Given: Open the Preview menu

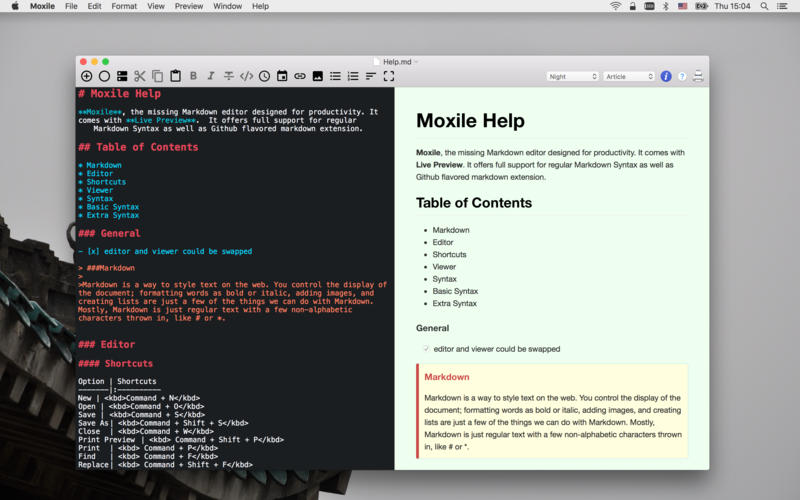Looking at the screenshot, I should 189,6.
